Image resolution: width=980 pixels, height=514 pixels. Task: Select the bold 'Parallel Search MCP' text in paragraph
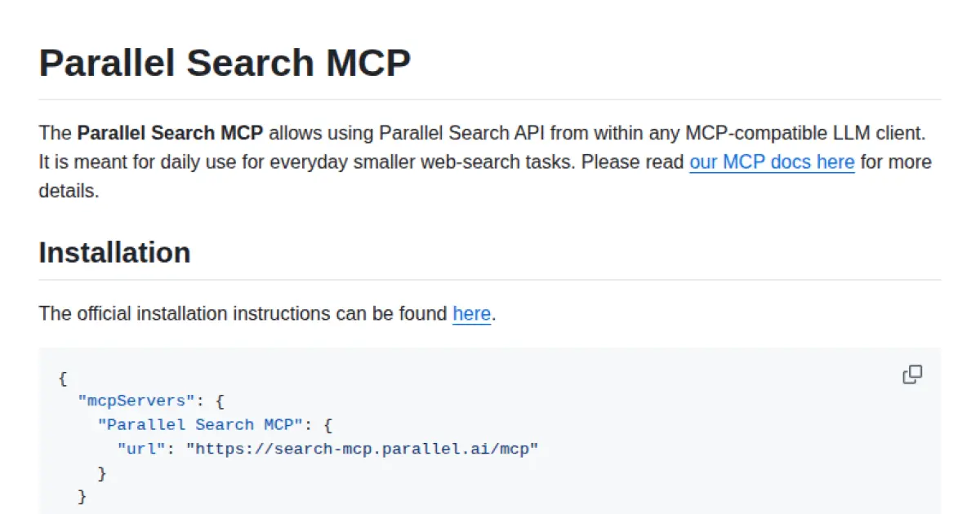pos(170,133)
